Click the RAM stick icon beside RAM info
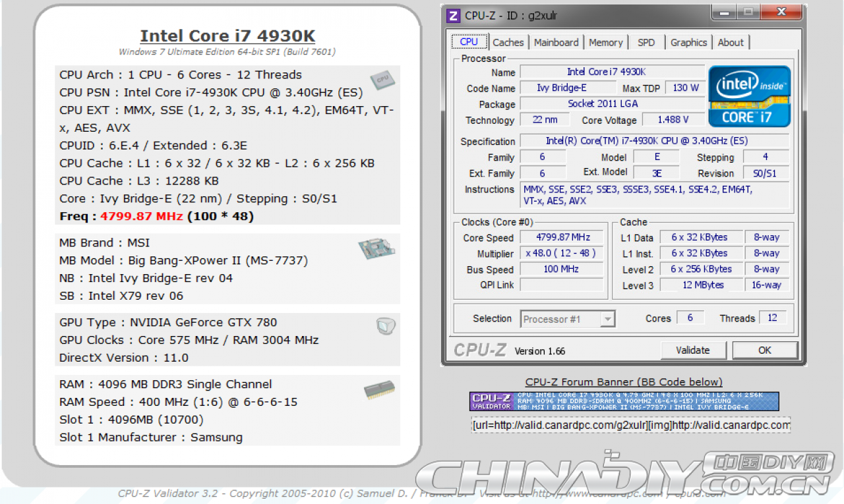This screenshot has width=844, height=504. [x=379, y=390]
